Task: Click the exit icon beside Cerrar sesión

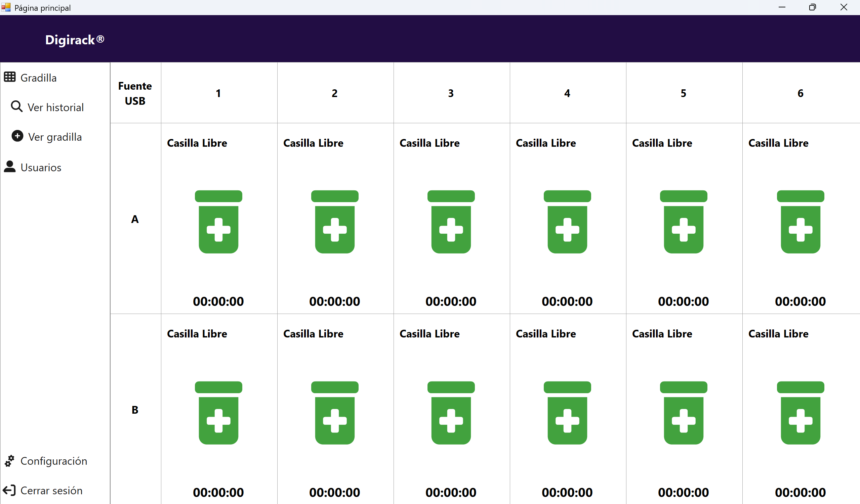Action: [x=9, y=490]
